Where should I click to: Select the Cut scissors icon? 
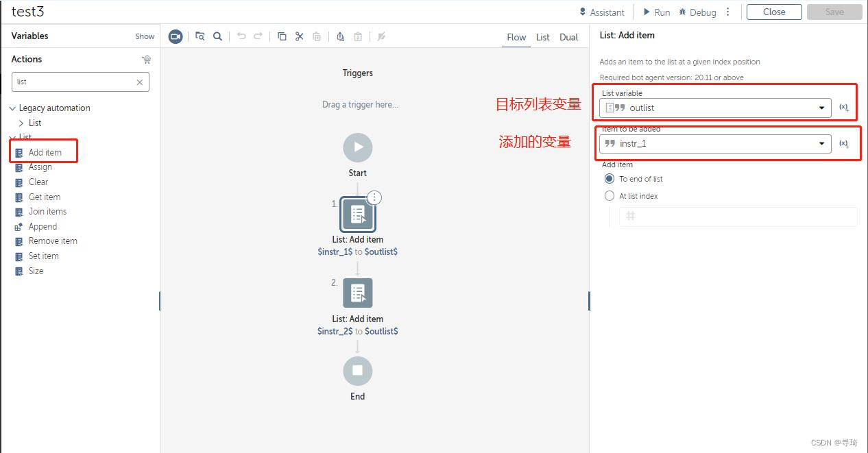click(x=299, y=36)
